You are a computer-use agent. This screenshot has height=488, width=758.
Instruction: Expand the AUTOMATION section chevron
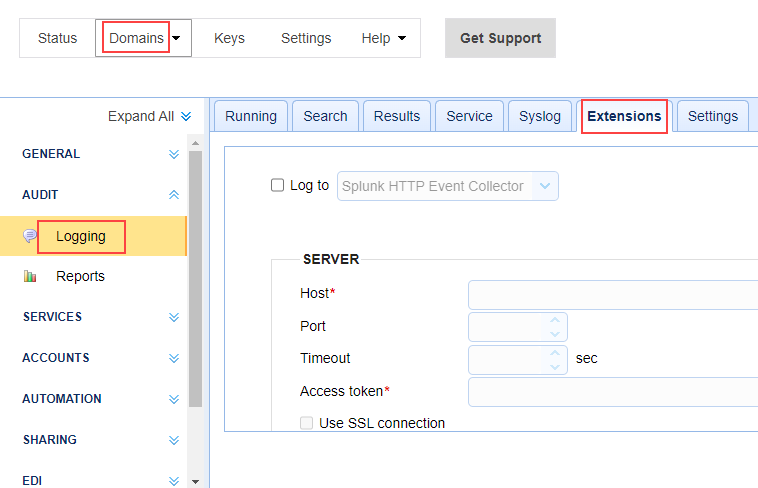click(174, 400)
